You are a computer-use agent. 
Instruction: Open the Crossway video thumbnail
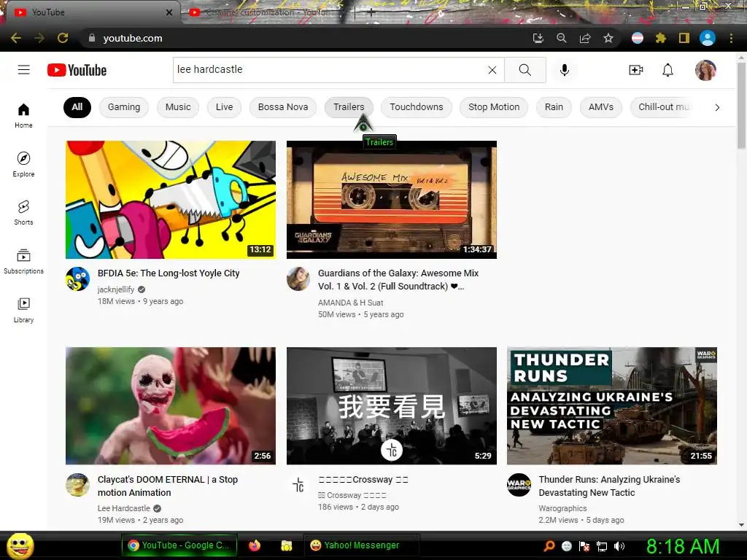point(392,405)
